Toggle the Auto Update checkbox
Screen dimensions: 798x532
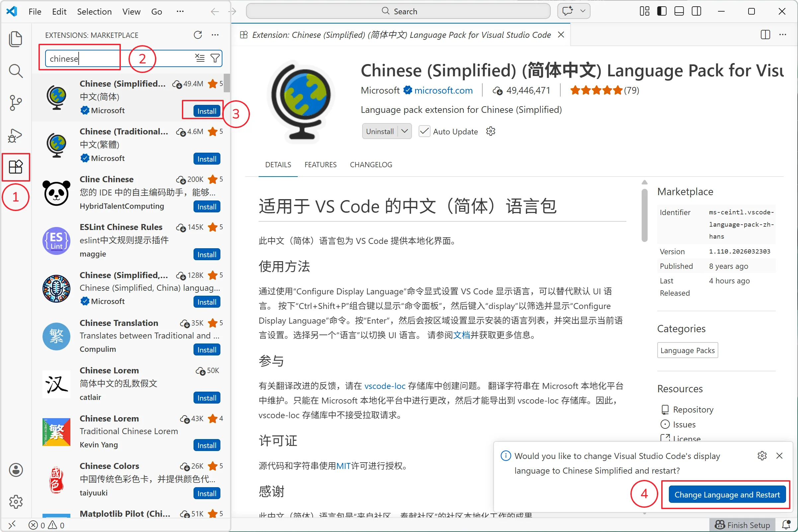click(424, 131)
